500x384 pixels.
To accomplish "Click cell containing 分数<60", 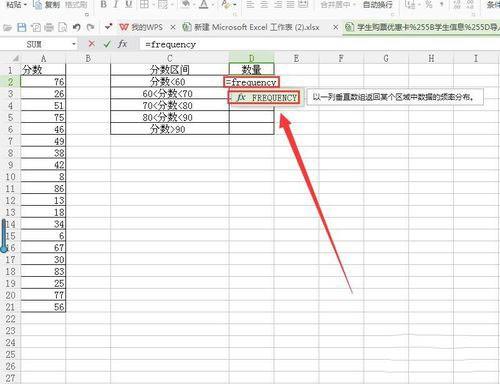I will coord(170,82).
